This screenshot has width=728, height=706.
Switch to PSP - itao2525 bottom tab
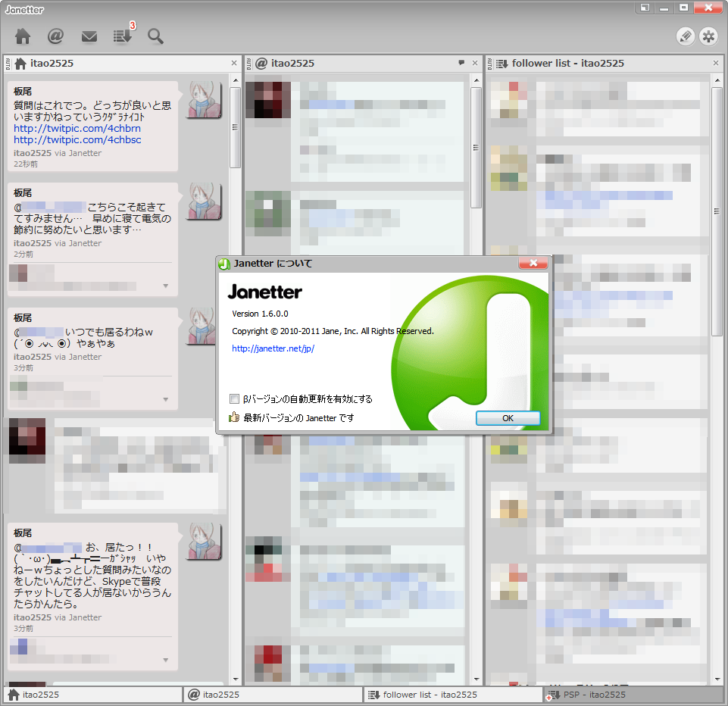pos(634,695)
